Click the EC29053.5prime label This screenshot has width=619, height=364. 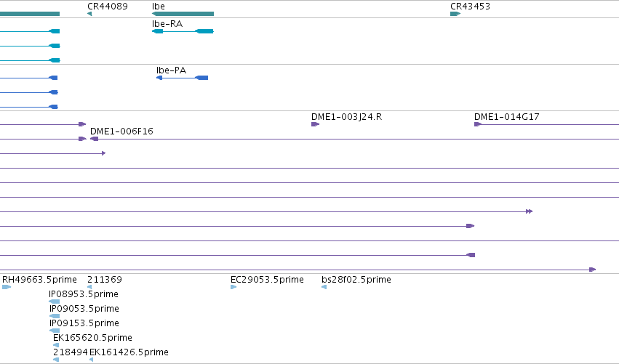(x=267, y=279)
